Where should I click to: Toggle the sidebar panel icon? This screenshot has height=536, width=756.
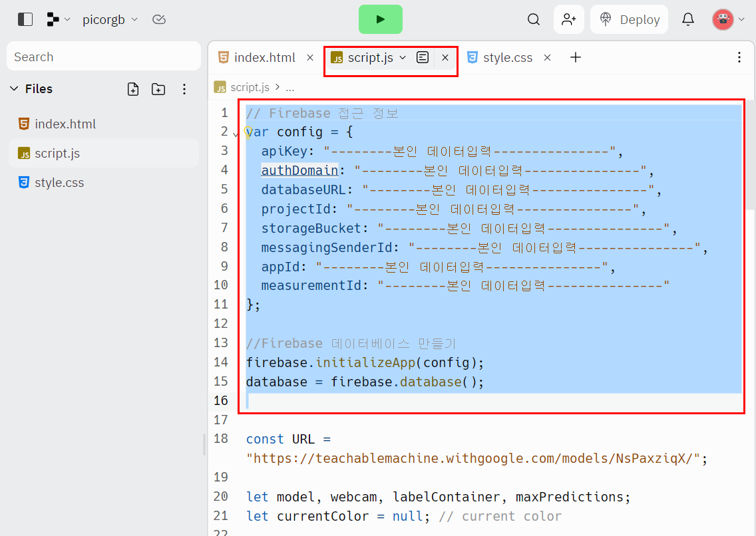pos(25,19)
